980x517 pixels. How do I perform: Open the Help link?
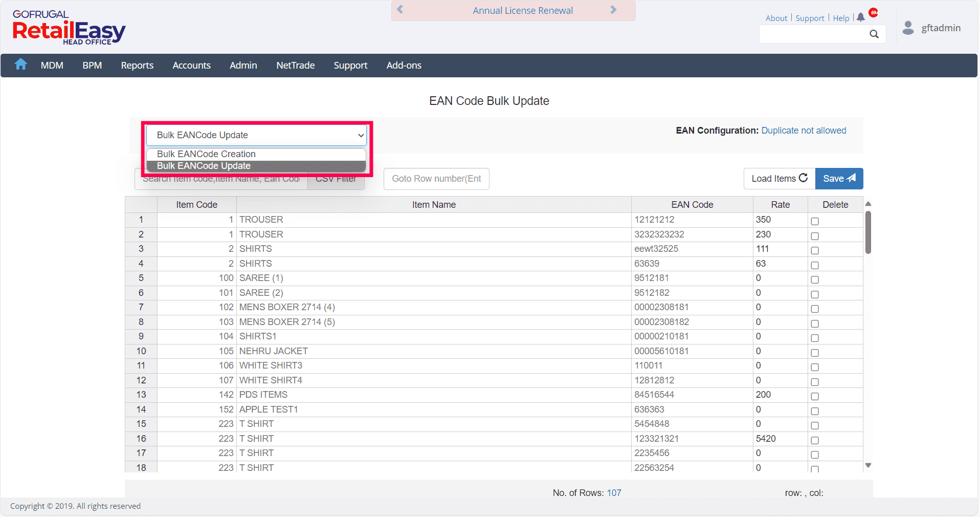pyautogui.click(x=841, y=18)
